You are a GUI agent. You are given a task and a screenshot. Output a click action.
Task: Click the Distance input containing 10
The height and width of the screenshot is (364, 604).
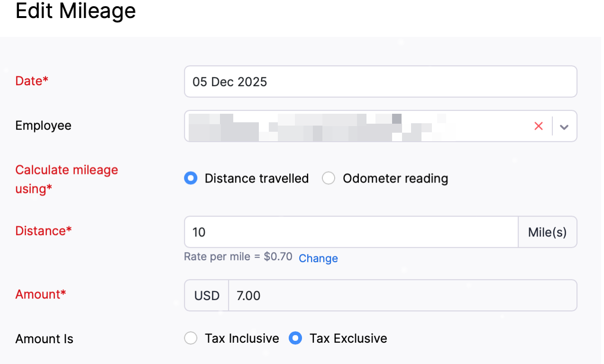(351, 232)
